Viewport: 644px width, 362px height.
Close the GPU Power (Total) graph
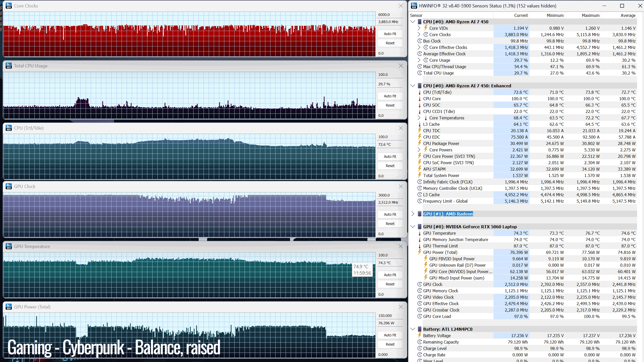point(401,307)
